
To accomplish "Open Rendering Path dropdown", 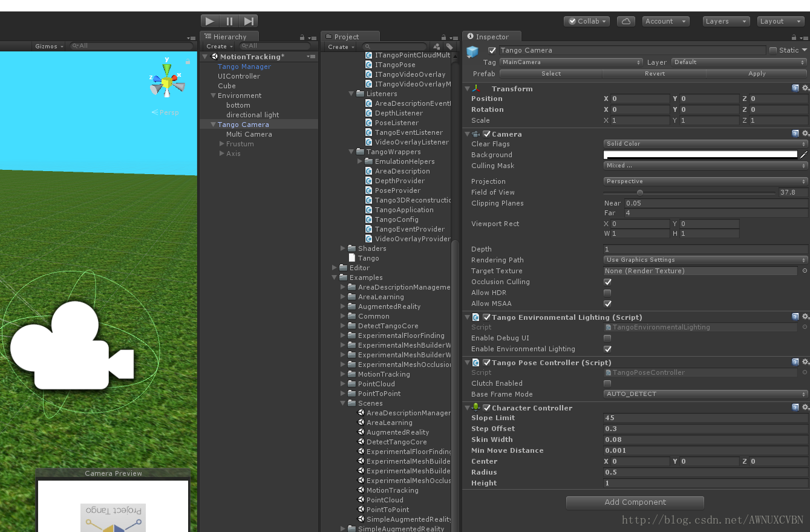I will 705,260.
